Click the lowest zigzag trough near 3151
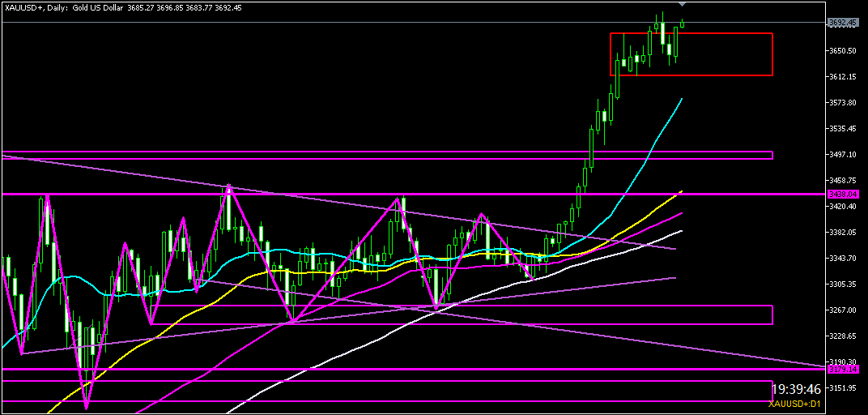 pos(86,407)
